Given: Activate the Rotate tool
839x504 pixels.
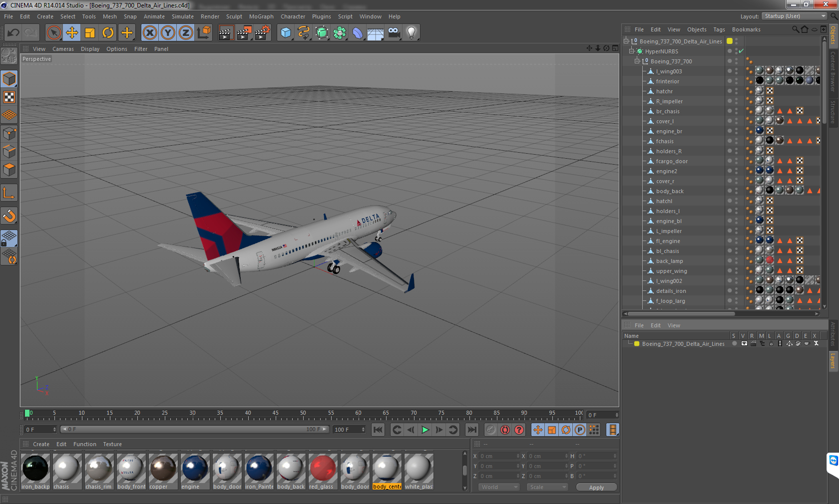Looking at the screenshot, I should 108,33.
